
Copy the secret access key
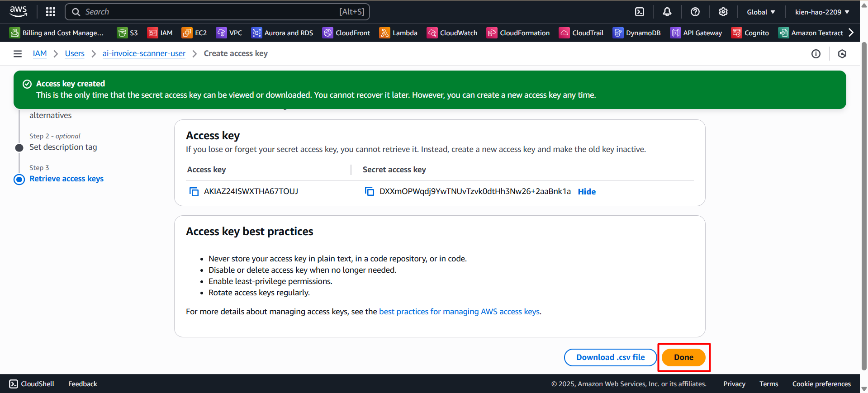click(370, 192)
